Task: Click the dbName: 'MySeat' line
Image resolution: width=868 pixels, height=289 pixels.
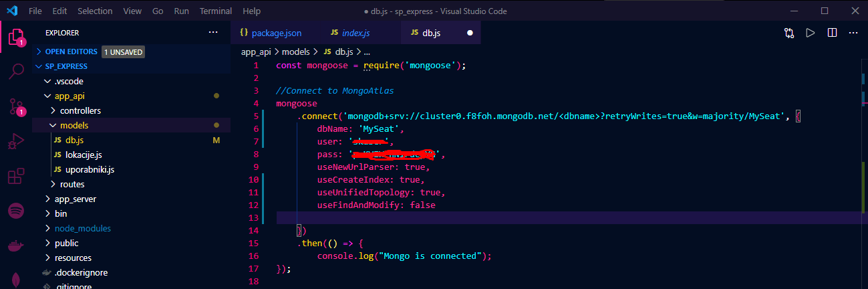Action: (361, 129)
